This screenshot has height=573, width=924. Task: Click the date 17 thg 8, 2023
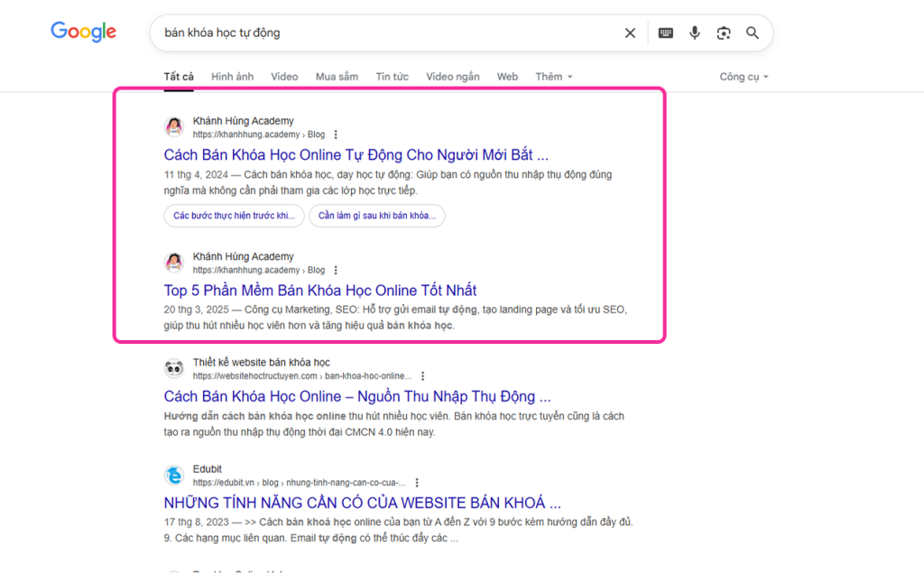click(196, 522)
